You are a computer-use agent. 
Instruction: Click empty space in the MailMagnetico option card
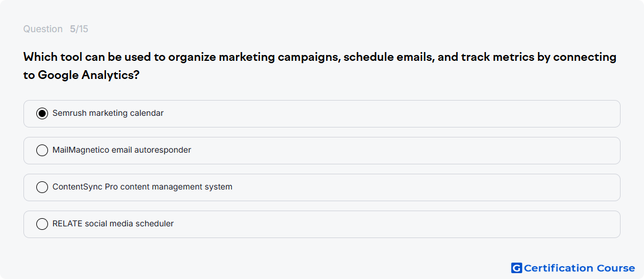(x=403, y=150)
